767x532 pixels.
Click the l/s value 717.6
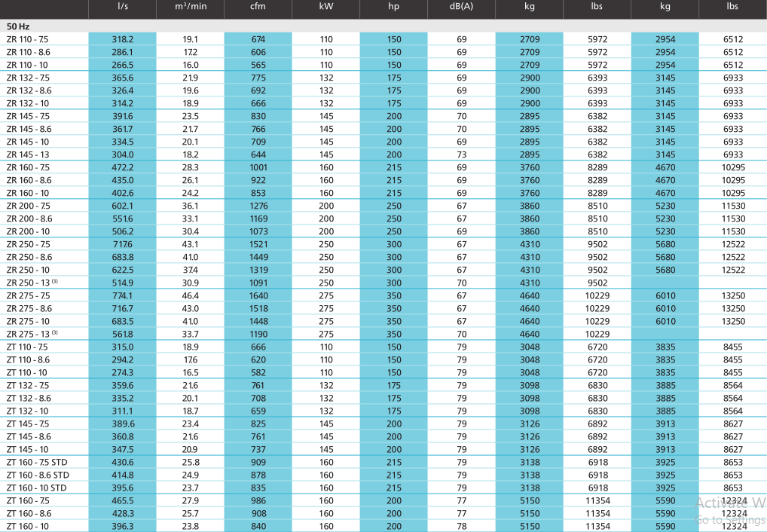point(122,244)
